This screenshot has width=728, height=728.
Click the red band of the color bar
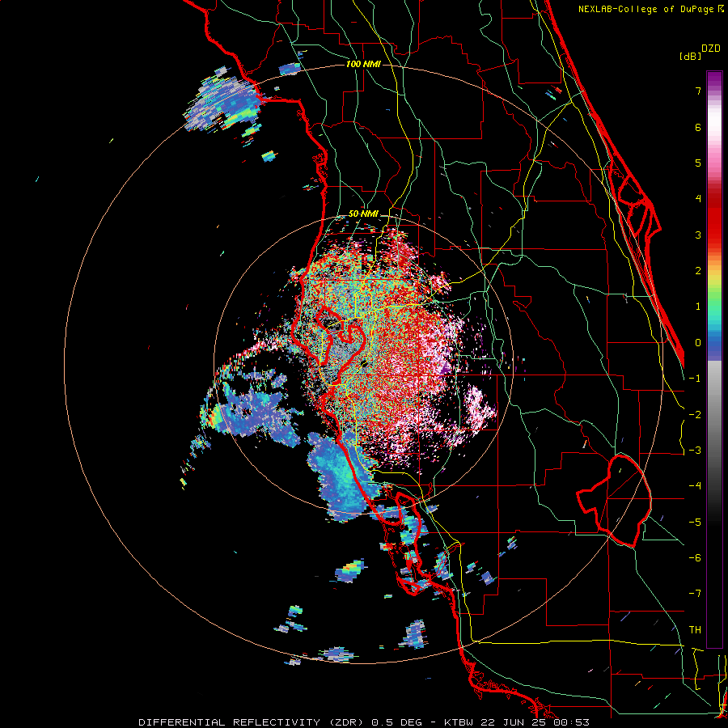pyautogui.click(x=714, y=218)
